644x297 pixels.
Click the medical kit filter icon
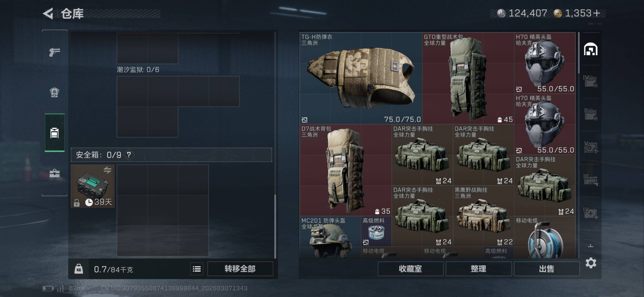(x=591, y=213)
